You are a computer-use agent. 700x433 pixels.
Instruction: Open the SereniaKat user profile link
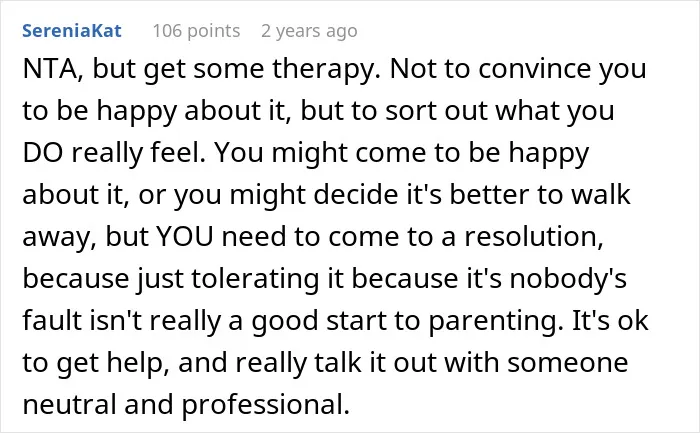click(x=72, y=31)
